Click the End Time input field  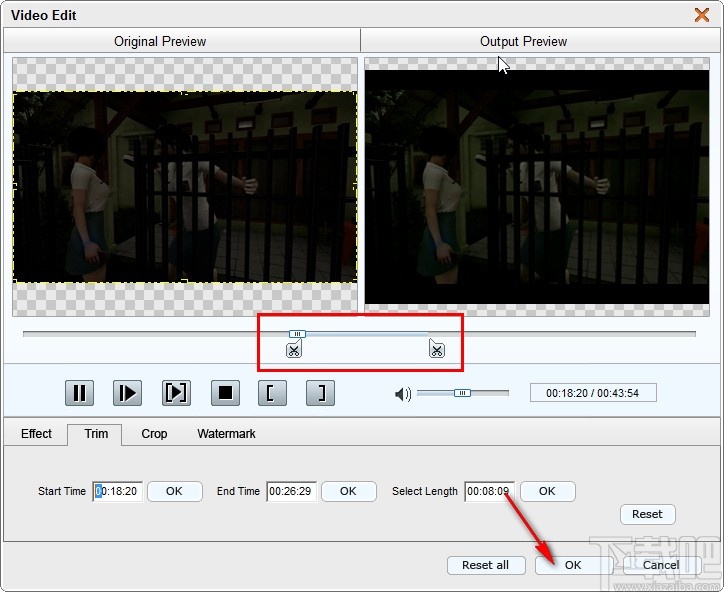[291, 491]
